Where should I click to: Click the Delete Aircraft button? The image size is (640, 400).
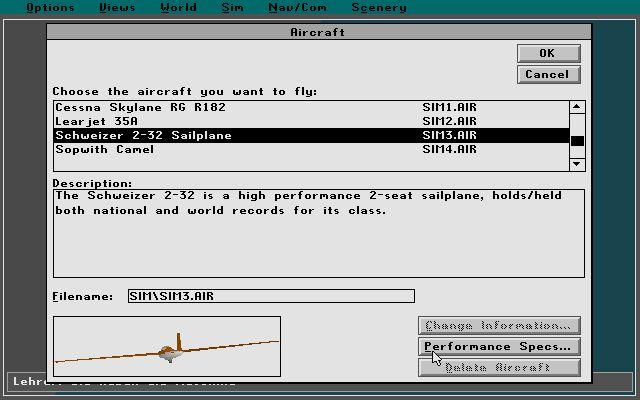coord(499,367)
